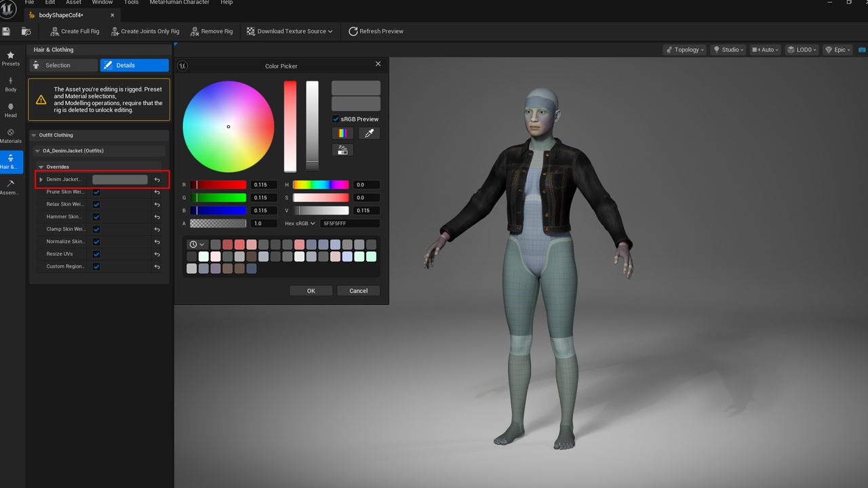Viewport: 868px width, 488px height.
Task: Open the Edit menu
Action: (x=50, y=3)
